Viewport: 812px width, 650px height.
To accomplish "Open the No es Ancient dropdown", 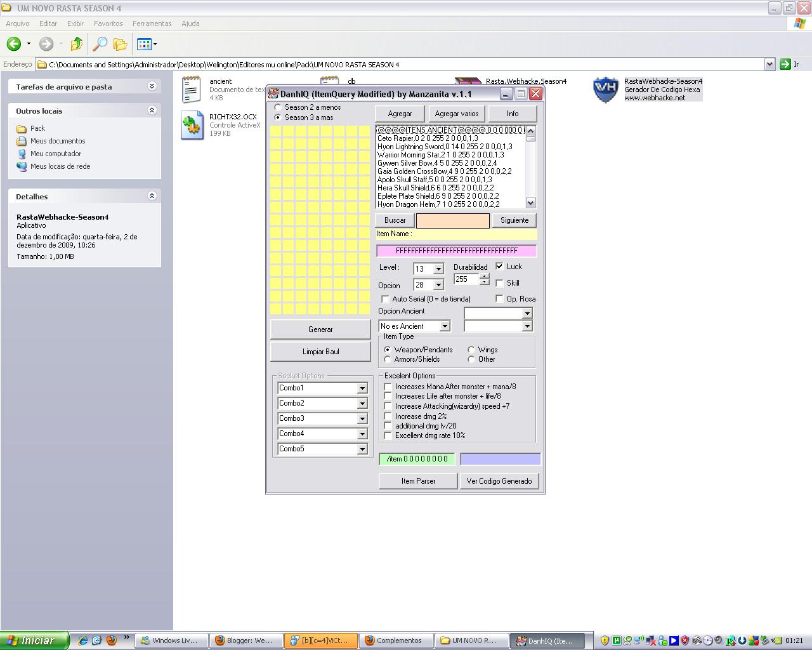I will pyautogui.click(x=445, y=326).
